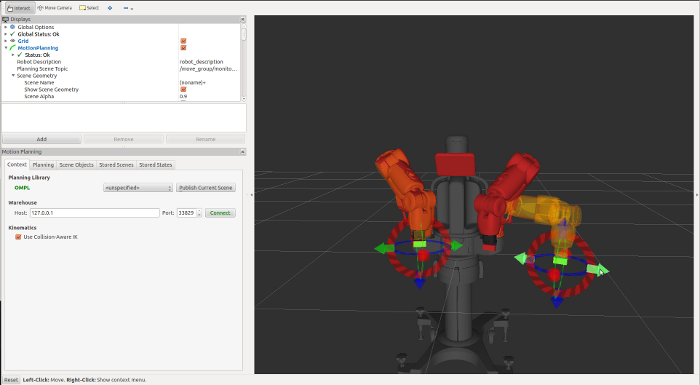Viewport: 700px width, 385px height.
Task: Open the Stored Scenes tab
Action: 116,165
